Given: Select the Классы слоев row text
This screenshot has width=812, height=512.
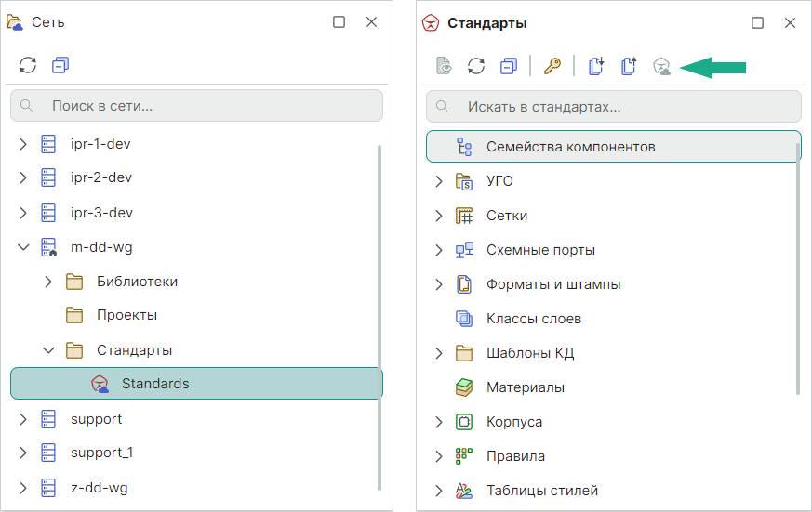Looking at the screenshot, I should [x=534, y=319].
